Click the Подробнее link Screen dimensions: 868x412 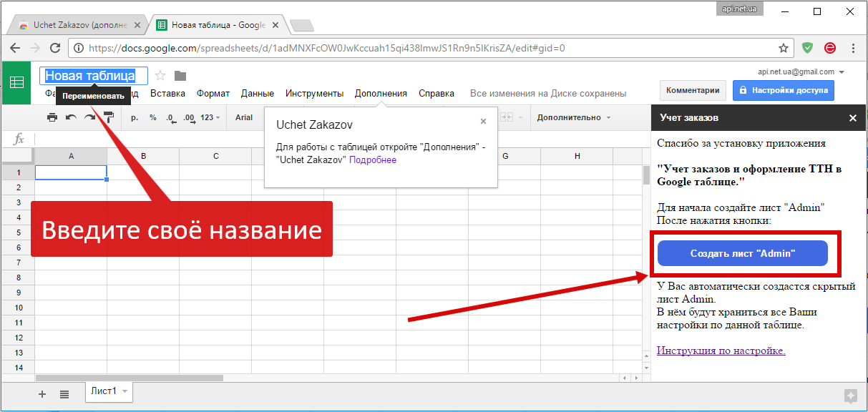[373, 160]
